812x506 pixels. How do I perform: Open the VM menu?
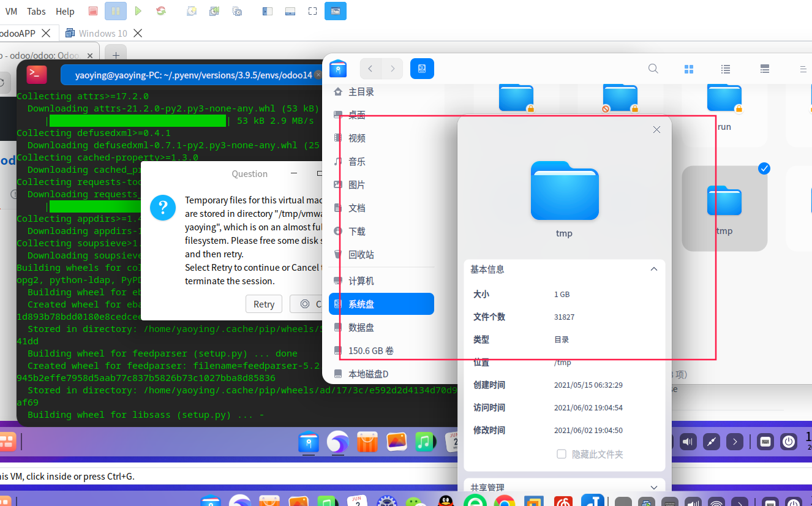pos(12,11)
